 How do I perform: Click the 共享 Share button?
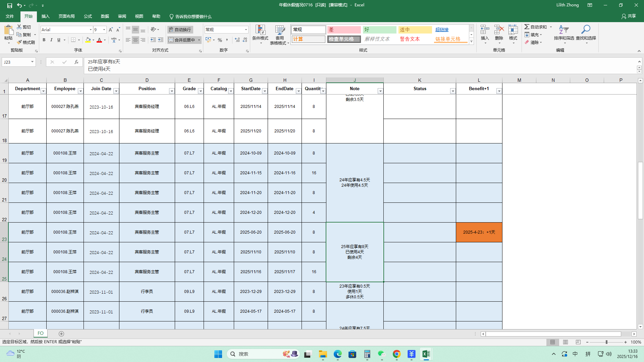[x=629, y=16]
